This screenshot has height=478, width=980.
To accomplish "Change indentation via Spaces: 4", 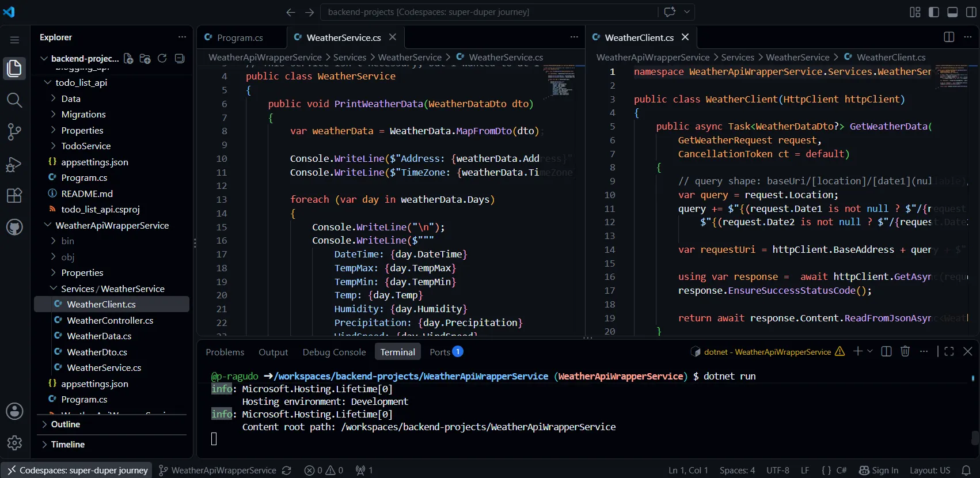I will point(737,471).
